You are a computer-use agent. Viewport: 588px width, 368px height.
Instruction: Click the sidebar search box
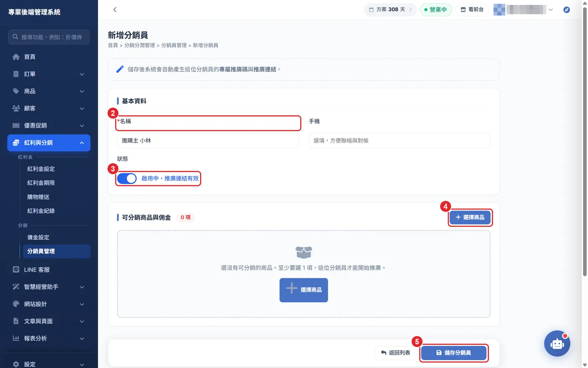point(49,37)
